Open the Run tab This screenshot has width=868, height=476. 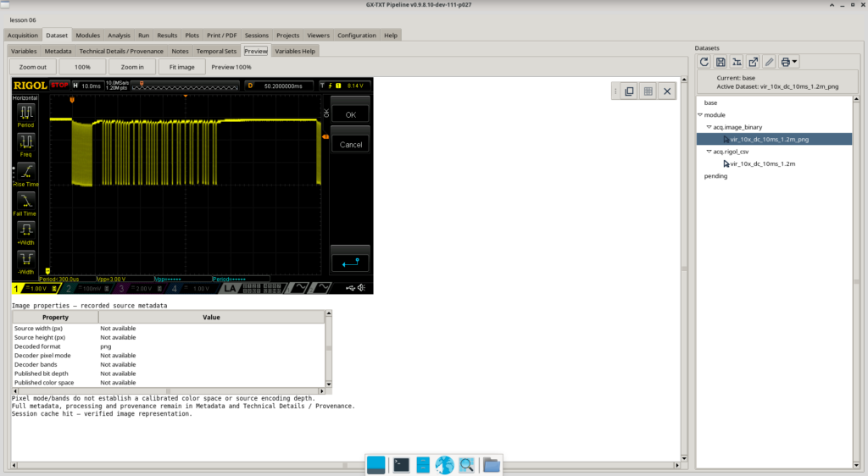point(144,36)
